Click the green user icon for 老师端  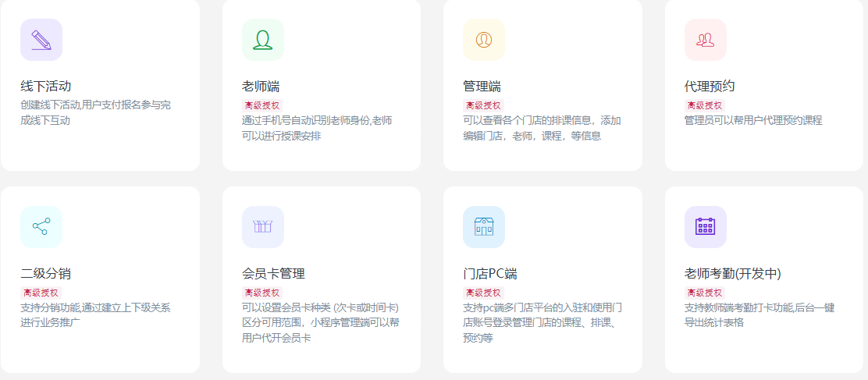tap(263, 40)
